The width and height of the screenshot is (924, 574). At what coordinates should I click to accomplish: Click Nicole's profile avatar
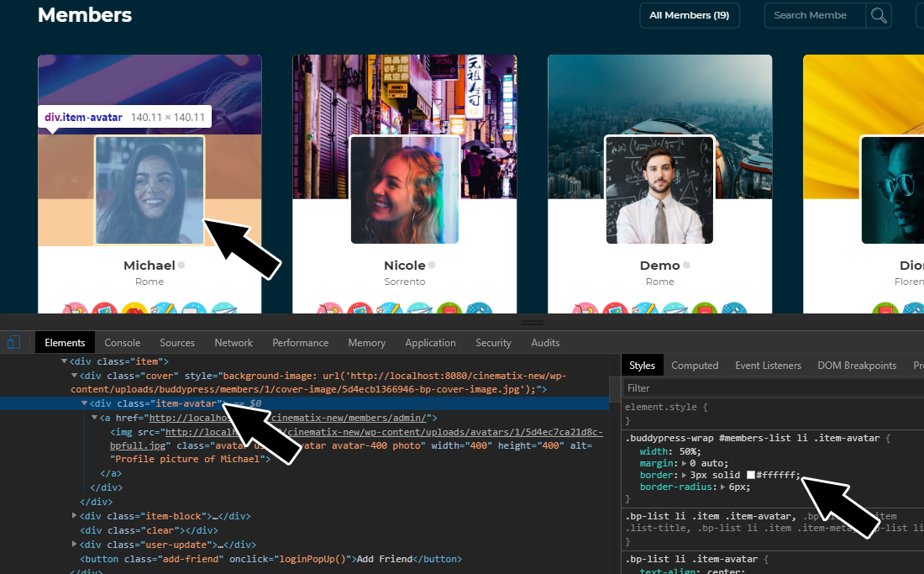pos(405,190)
